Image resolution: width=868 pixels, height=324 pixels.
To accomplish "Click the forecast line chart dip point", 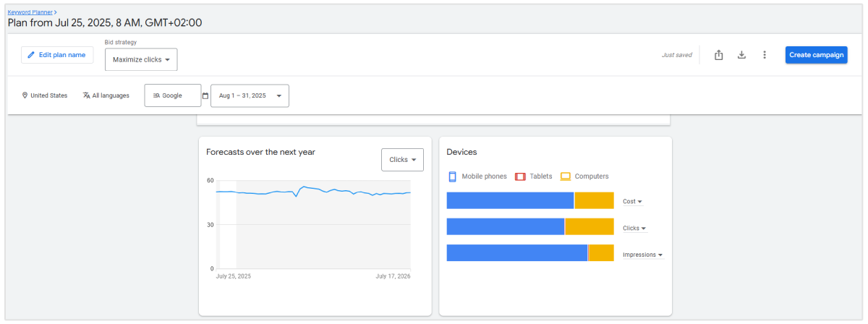I will pos(296,196).
